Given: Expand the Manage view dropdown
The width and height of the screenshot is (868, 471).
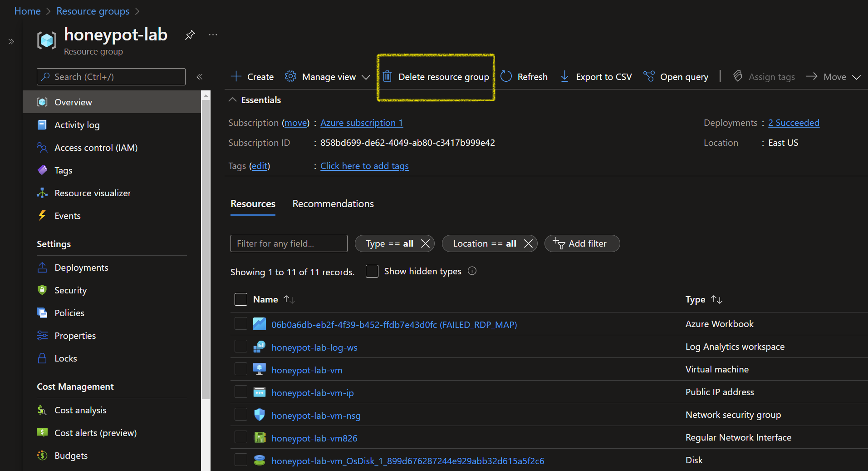Looking at the screenshot, I should point(367,76).
